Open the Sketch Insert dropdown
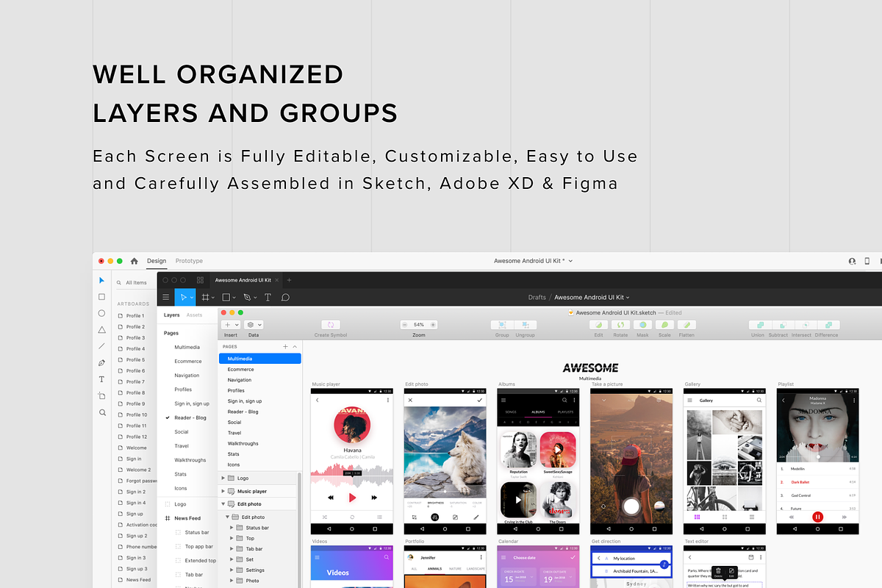This screenshot has height=588, width=882. click(x=231, y=325)
